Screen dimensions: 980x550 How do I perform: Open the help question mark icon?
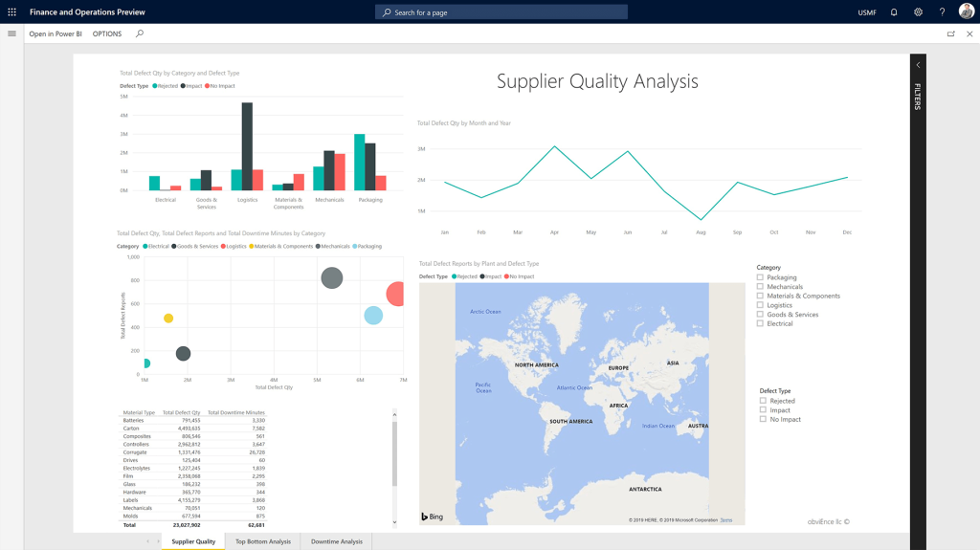[942, 12]
